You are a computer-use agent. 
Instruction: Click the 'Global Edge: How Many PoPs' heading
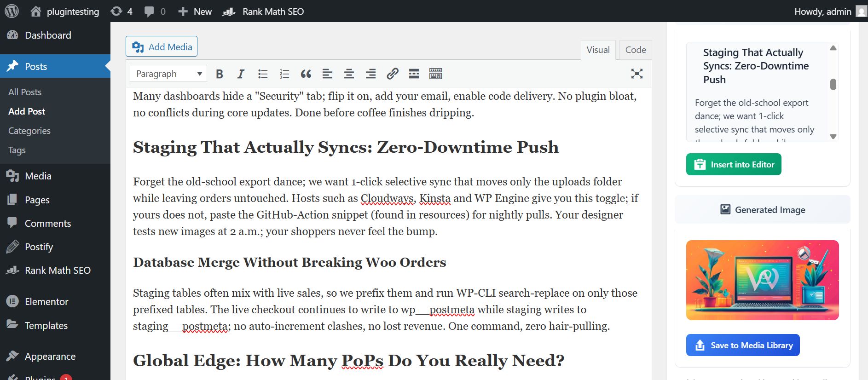348,361
